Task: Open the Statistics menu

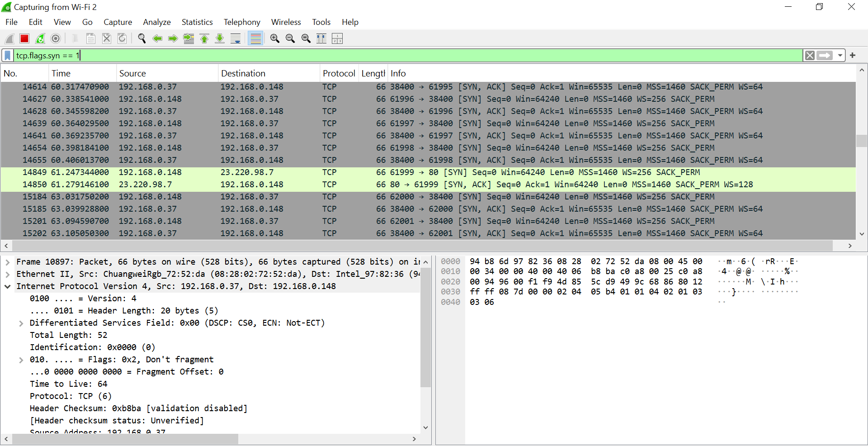Action: pos(197,22)
